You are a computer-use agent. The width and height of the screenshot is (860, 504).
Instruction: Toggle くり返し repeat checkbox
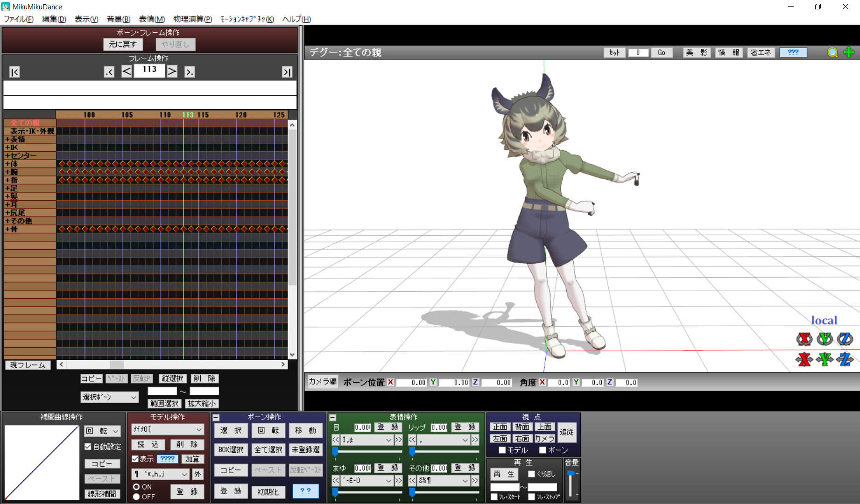(531, 474)
